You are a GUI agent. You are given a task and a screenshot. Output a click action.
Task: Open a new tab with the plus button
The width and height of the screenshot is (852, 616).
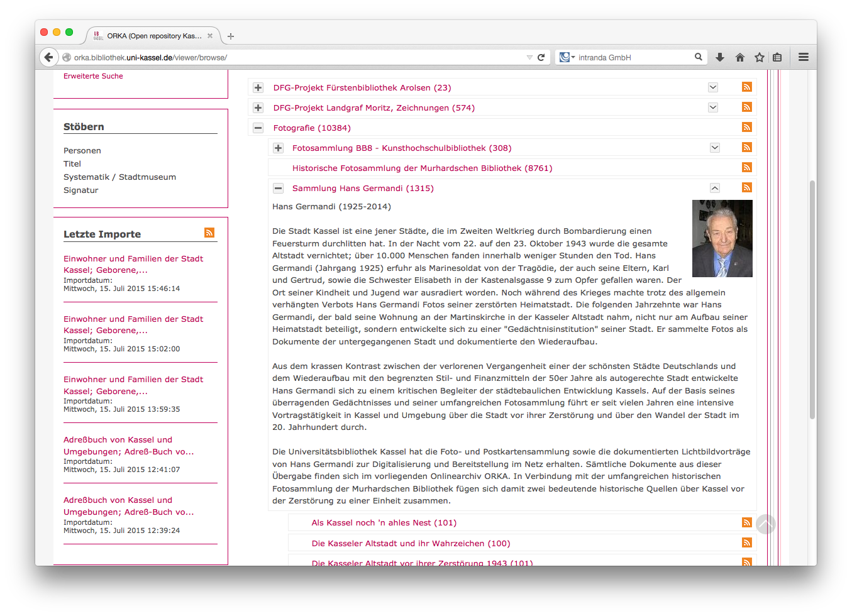pyautogui.click(x=231, y=36)
